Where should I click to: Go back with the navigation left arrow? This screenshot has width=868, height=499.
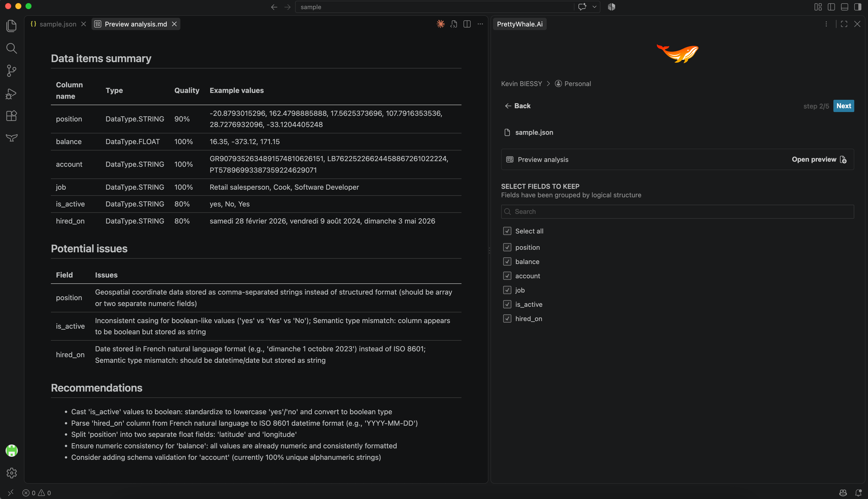coord(274,7)
